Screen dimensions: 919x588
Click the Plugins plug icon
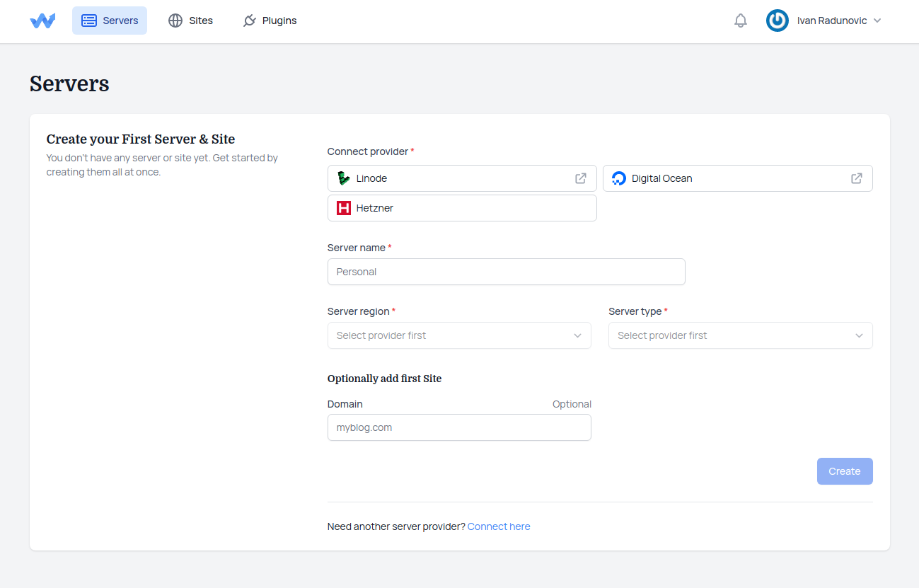249,21
